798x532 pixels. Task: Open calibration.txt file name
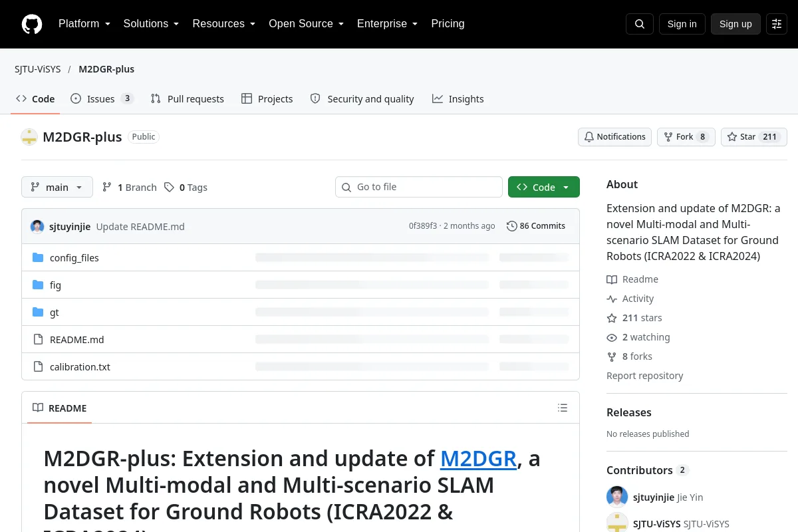tap(80, 367)
